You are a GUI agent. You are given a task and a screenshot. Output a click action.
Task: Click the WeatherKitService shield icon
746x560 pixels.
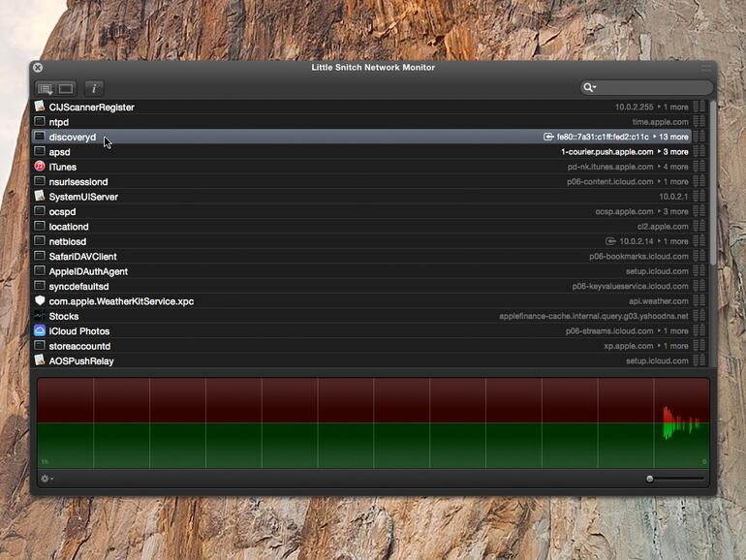(x=40, y=300)
